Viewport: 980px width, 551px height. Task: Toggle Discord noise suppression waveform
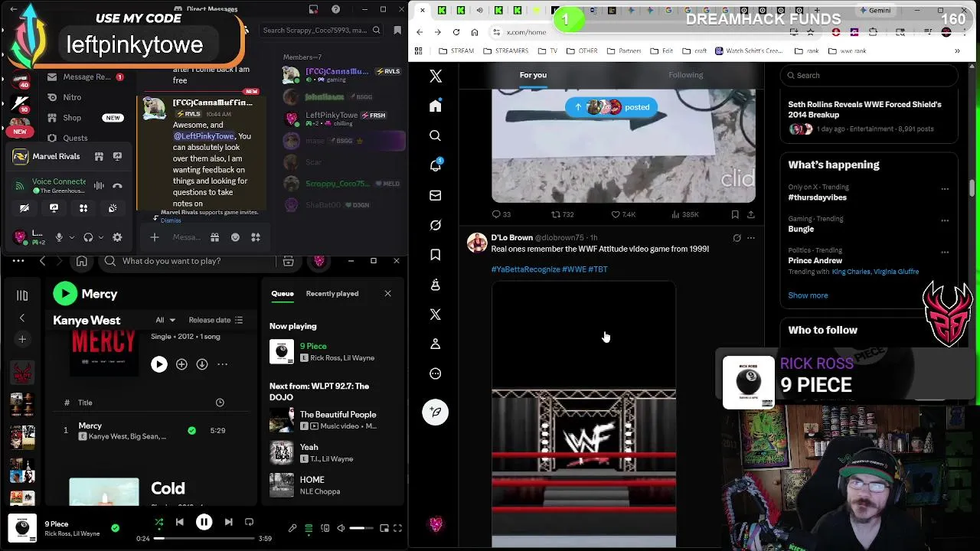(x=99, y=186)
